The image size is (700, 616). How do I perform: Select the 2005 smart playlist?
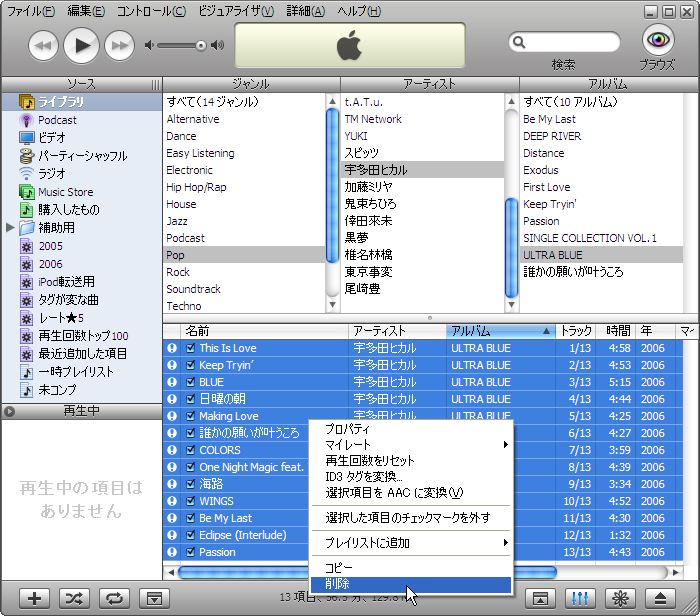click(x=82, y=246)
